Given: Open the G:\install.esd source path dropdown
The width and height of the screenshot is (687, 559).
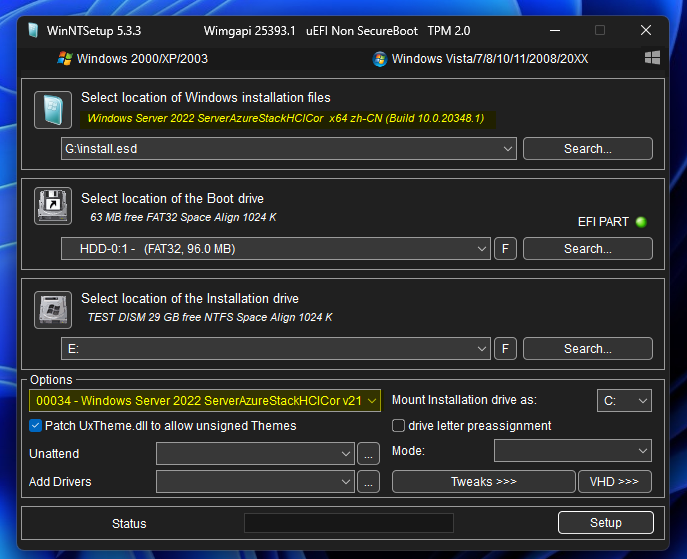Looking at the screenshot, I should 289,149.
